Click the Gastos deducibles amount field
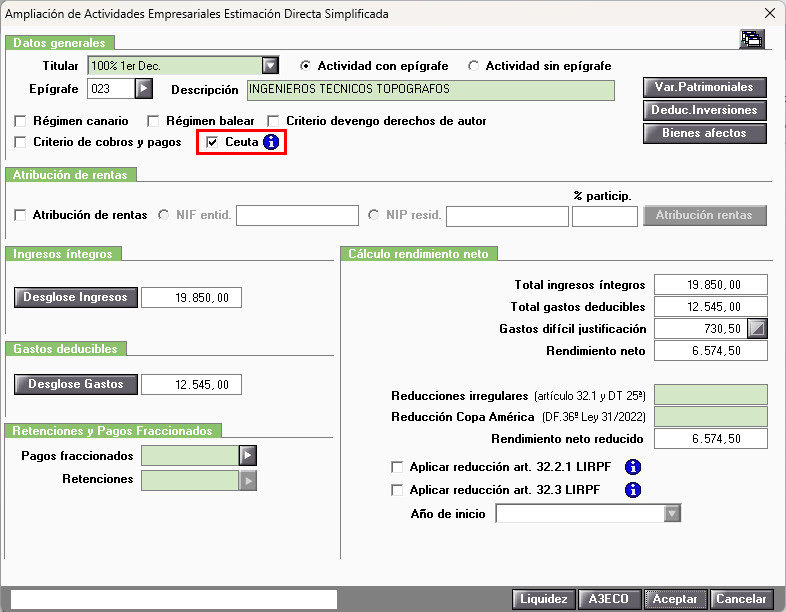 coord(191,384)
